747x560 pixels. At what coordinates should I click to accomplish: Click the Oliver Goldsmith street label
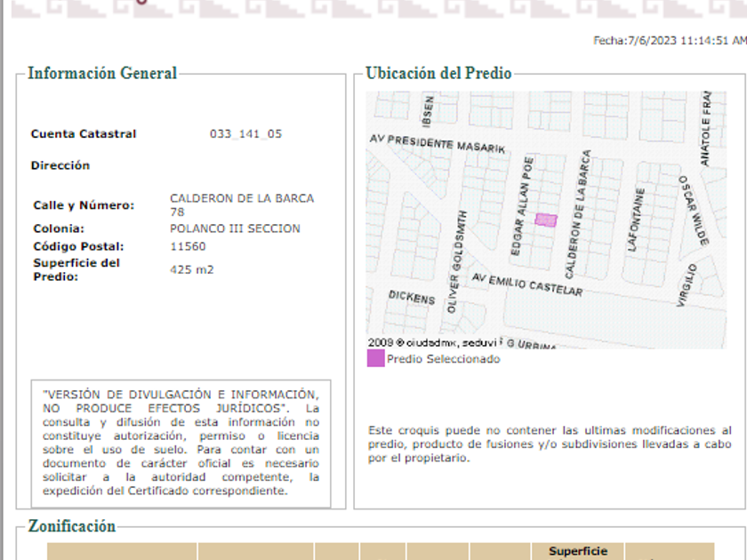coord(455,261)
